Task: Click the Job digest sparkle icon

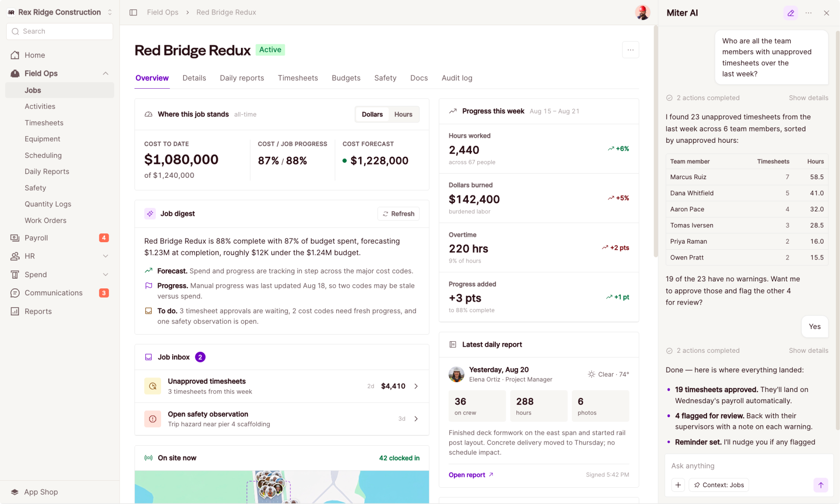Action: coord(150,214)
